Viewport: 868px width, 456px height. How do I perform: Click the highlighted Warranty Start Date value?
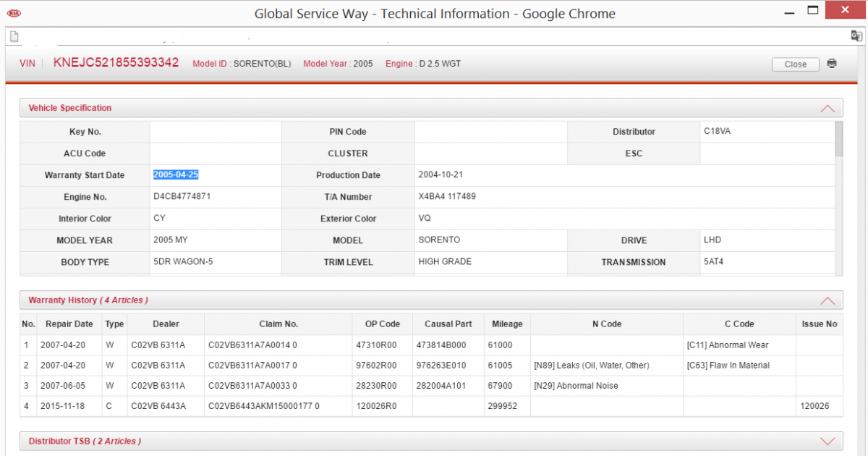click(176, 174)
